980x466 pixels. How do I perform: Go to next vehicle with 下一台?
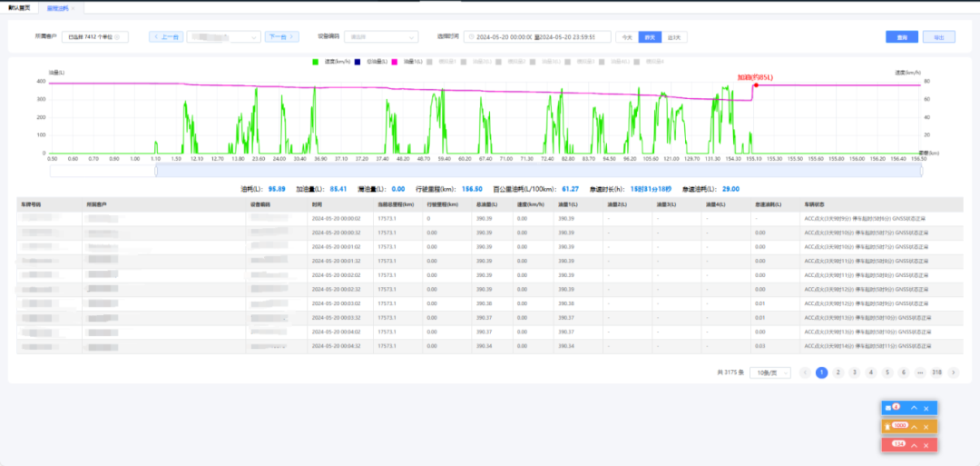[x=282, y=37]
